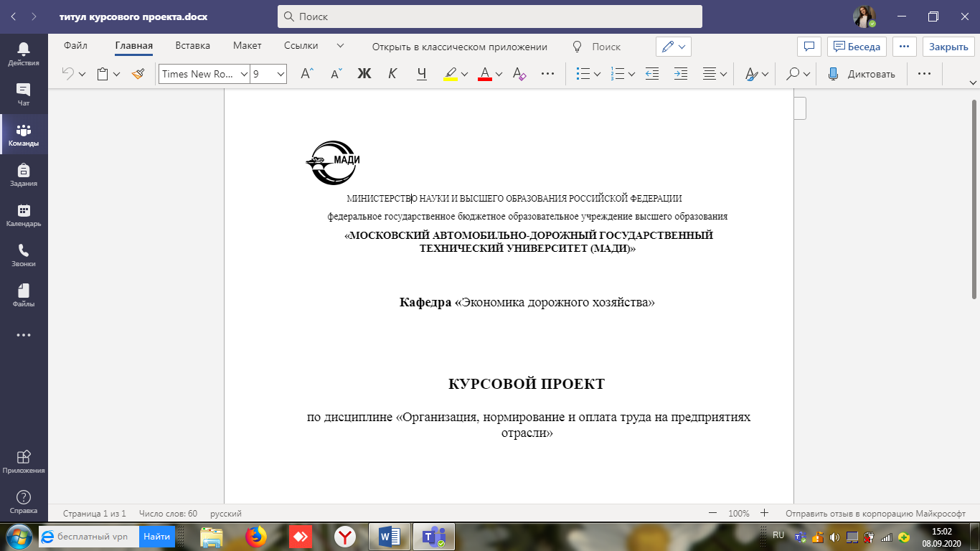Viewport: 980px width, 551px height.
Task: Apply the yellow text highlight color
Action: [x=451, y=74]
